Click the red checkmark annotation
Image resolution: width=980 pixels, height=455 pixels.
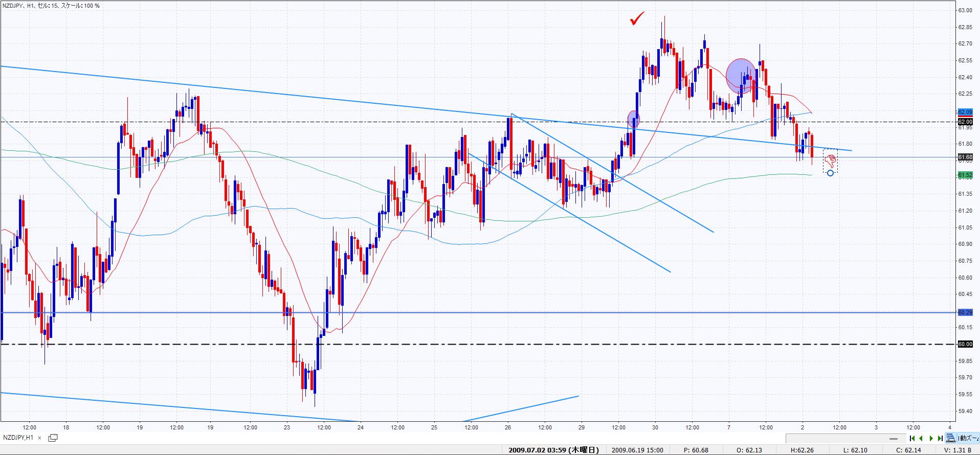coord(637,19)
